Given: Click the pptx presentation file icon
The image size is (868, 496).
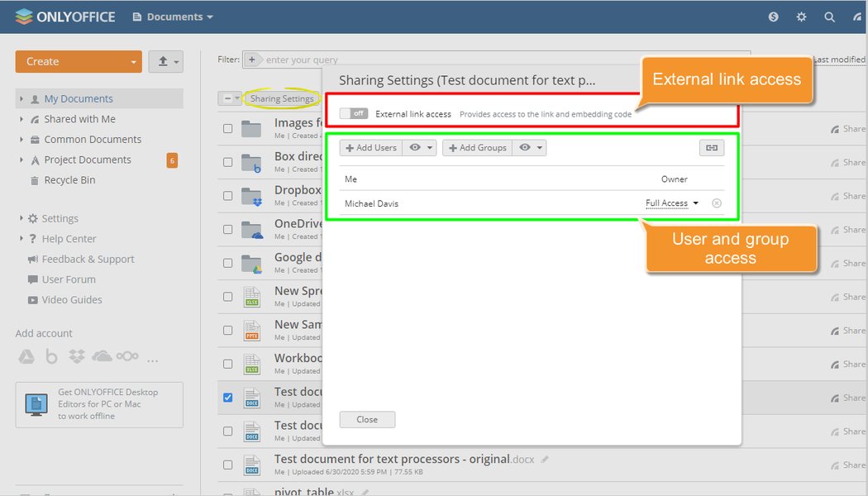Looking at the screenshot, I should 252,331.
